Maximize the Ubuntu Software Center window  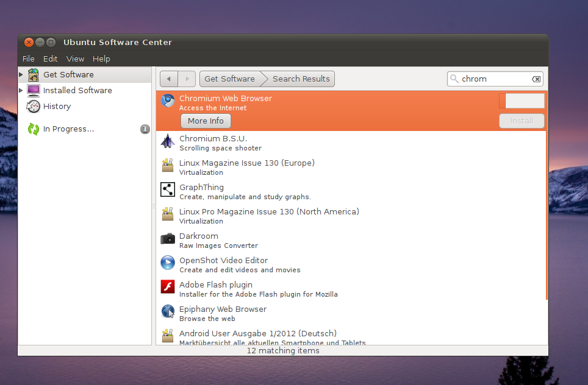point(51,42)
